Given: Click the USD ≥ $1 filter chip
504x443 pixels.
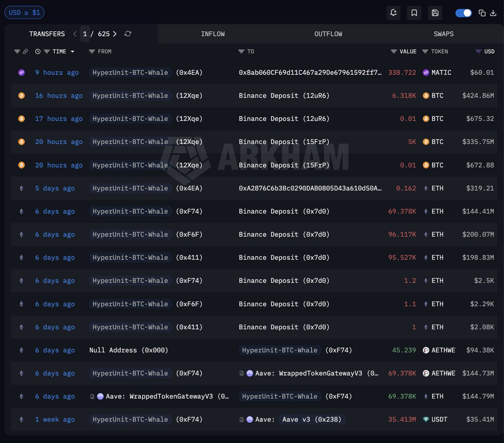Looking at the screenshot, I should point(24,13).
